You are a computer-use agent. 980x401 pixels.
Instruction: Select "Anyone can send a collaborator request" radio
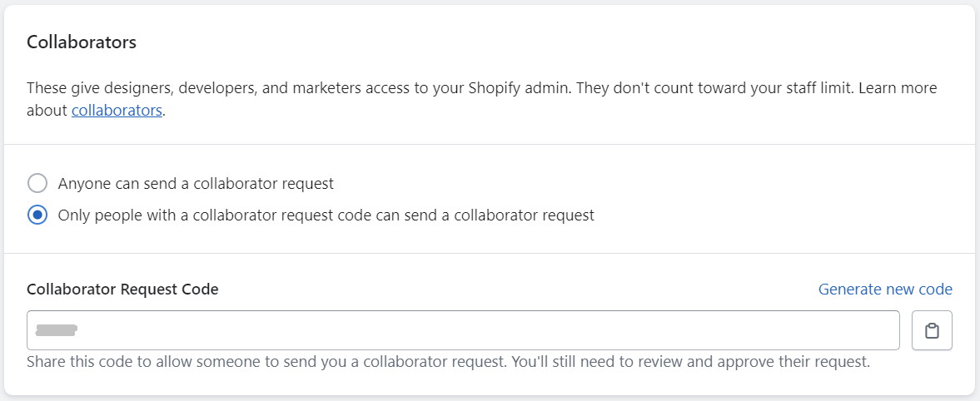37,183
